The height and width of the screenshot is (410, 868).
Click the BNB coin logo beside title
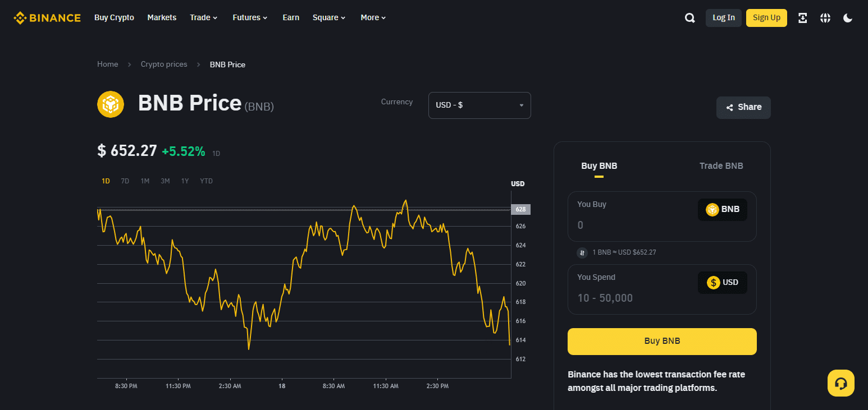[111, 104]
